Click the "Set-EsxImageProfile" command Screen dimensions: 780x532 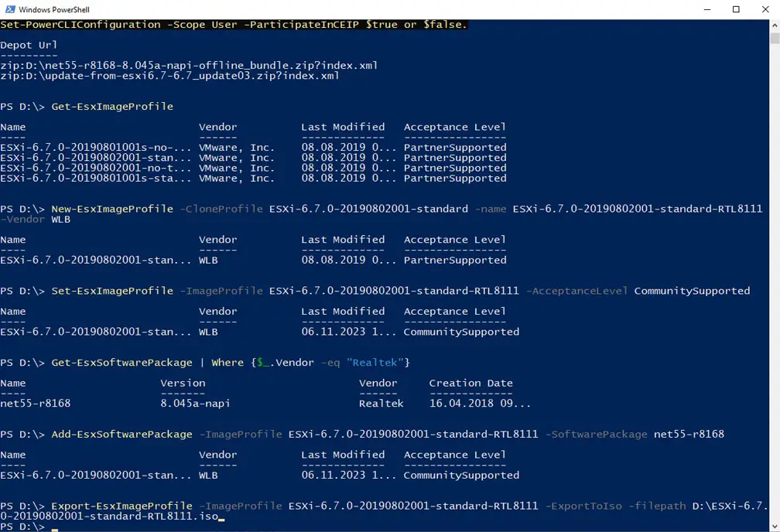pos(112,291)
